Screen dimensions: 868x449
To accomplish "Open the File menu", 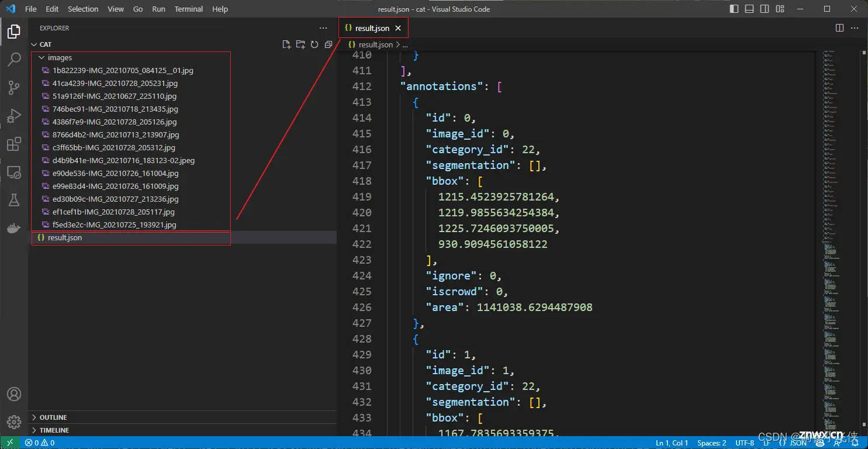I will click(x=31, y=9).
